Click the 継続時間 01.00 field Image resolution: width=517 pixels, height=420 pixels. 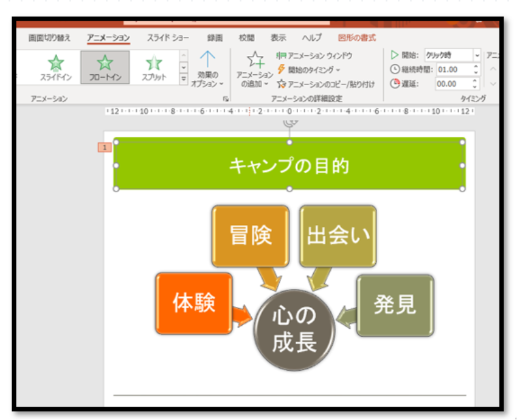pos(455,69)
